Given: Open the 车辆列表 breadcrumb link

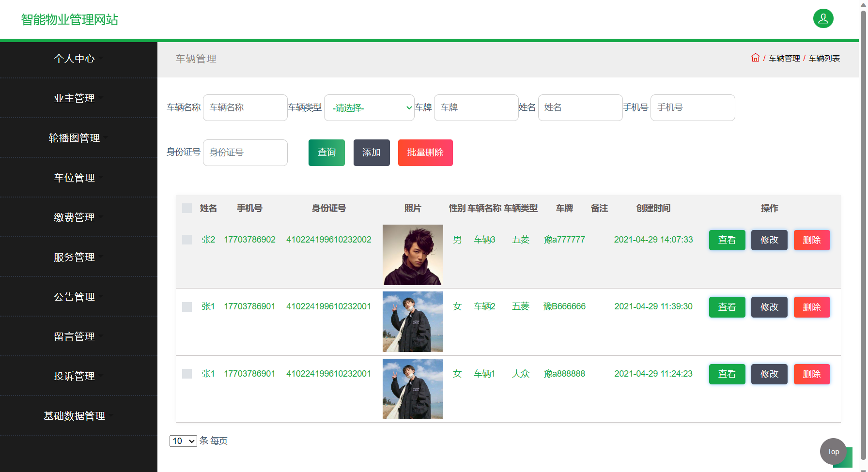Looking at the screenshot, I should click(824, 58).
